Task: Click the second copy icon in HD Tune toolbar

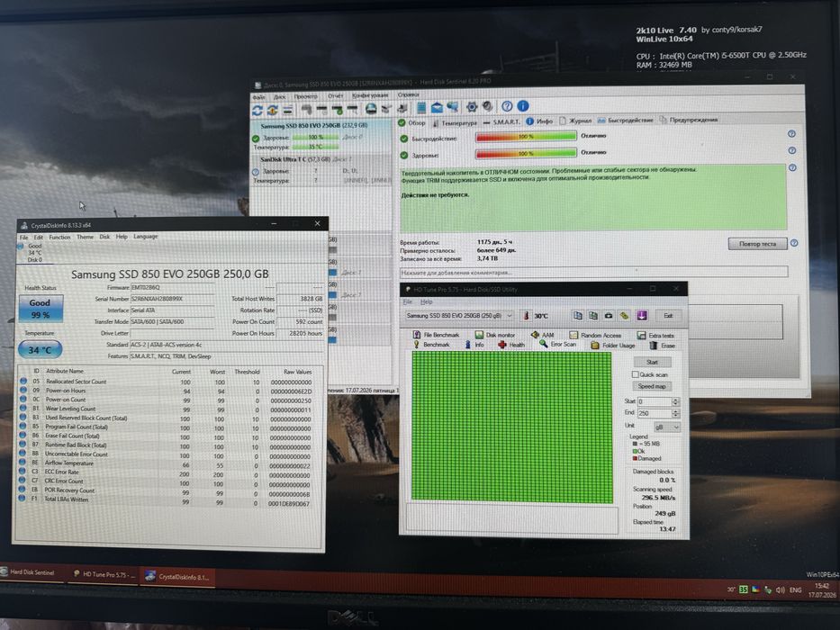Action: (x=593, y=316)
